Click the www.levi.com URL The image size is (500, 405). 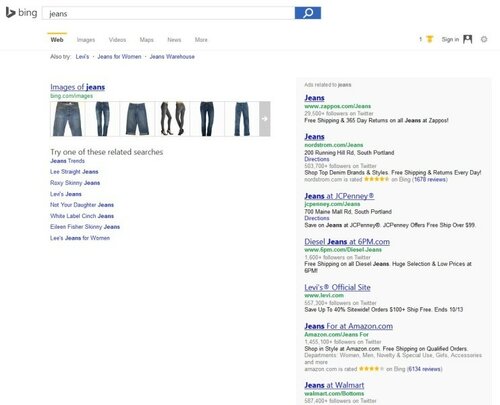(x=324, y=295)
